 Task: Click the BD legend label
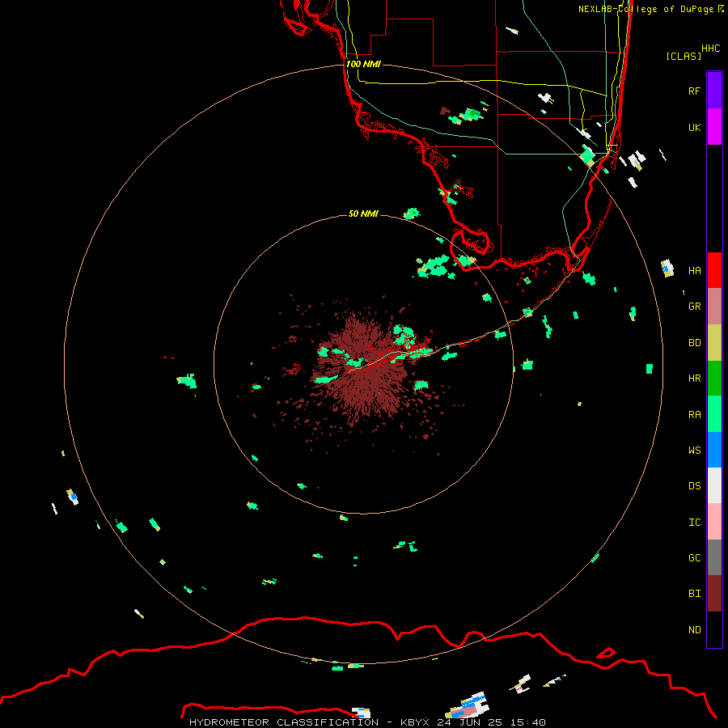coord(694,343)
